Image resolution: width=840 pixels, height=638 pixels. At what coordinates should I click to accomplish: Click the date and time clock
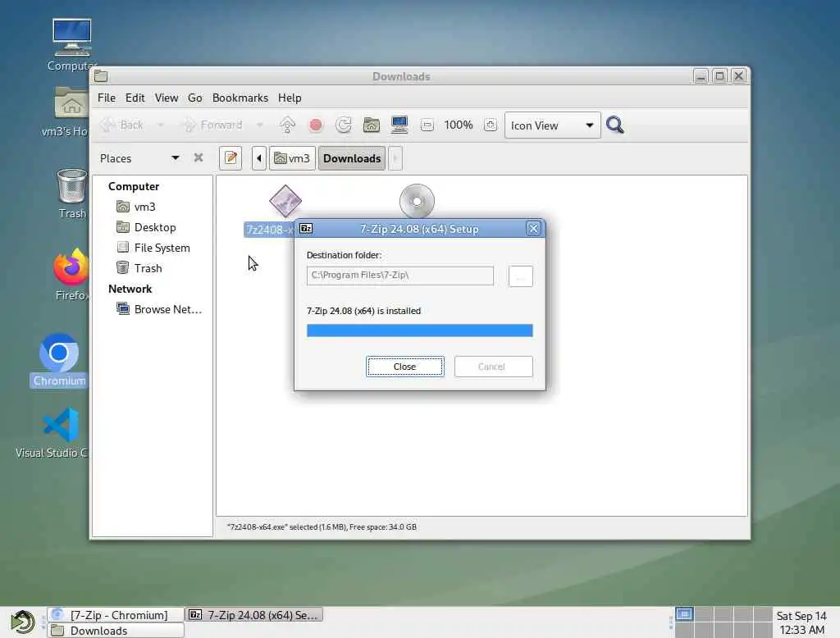coord(801,622)
